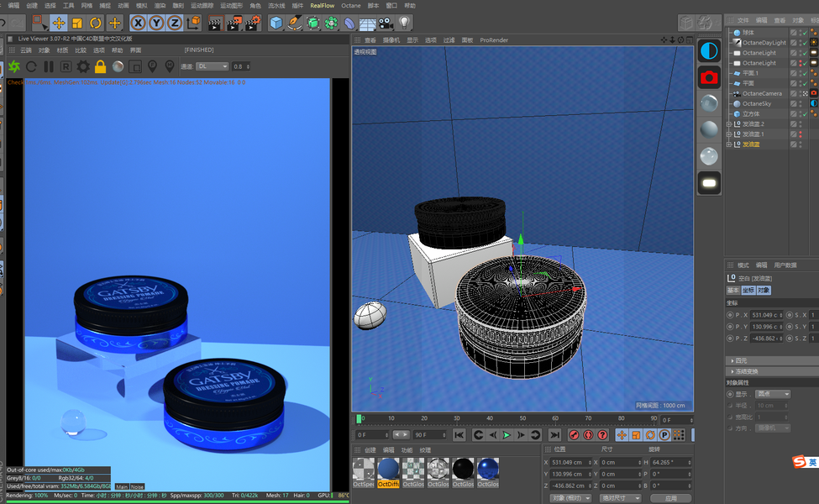
Task: Play the animation forward
Action: 507,435
